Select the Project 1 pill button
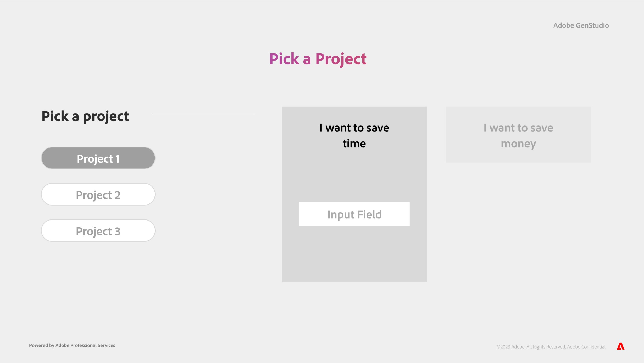Screen dimensions: 644x363 (x=98, y=158)
